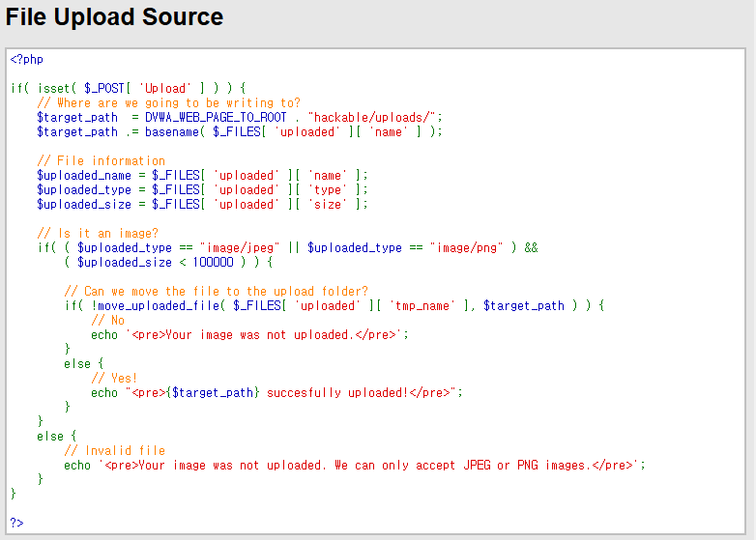Image resolution: width=756 pixels, height=540 pixels.
Task: Click the isset $_POST 'Upload' line
Action: [129, 88]
